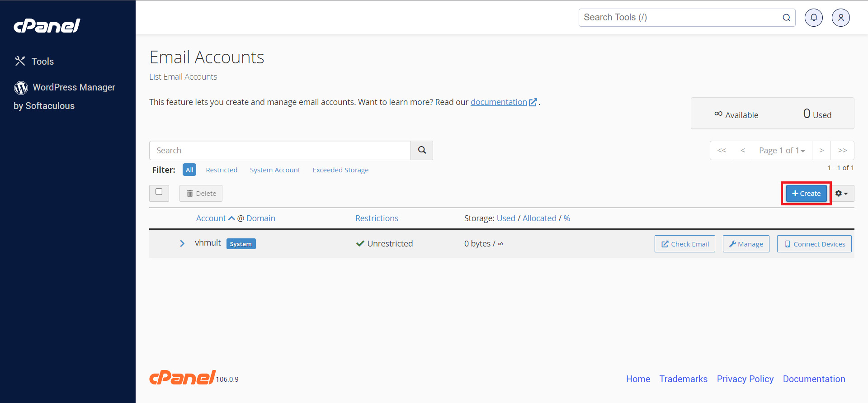868x403 pixels.
Task: Click the magnifier icon in Search Tools
Action: (x=787, y=18)
